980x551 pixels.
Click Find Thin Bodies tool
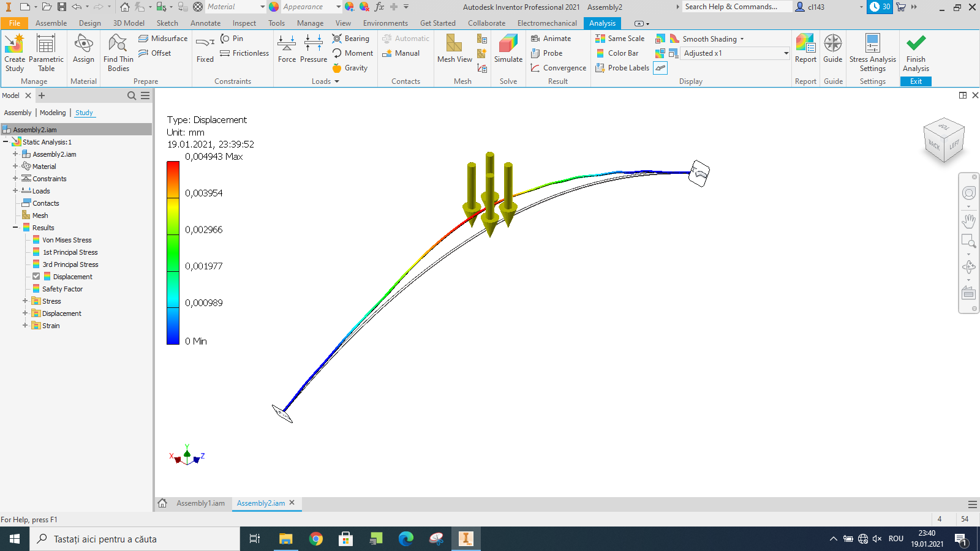point(118,53)
